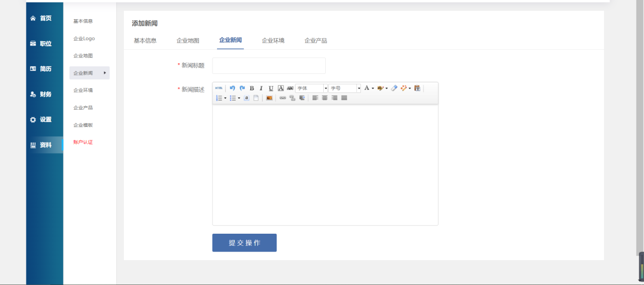644x285 pixels.
Task: Click the indent paragraph icon
Action: pyautogui.click(x=302, y=98)
